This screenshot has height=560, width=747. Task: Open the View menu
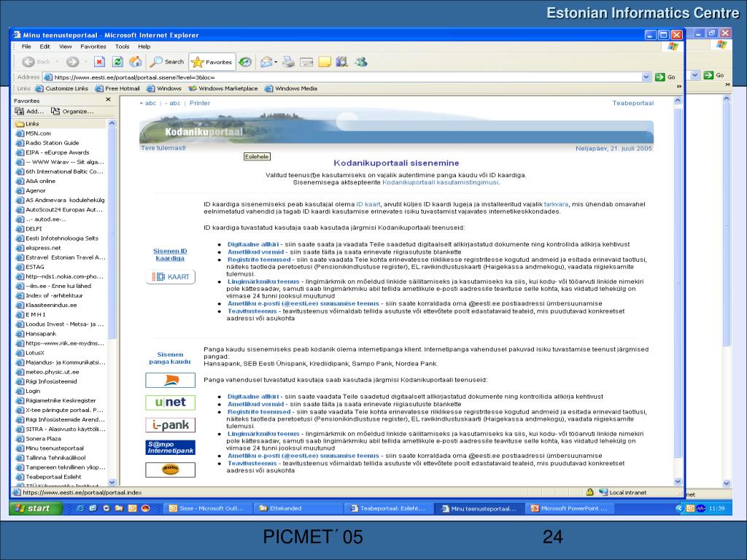(x=65, y=47)
